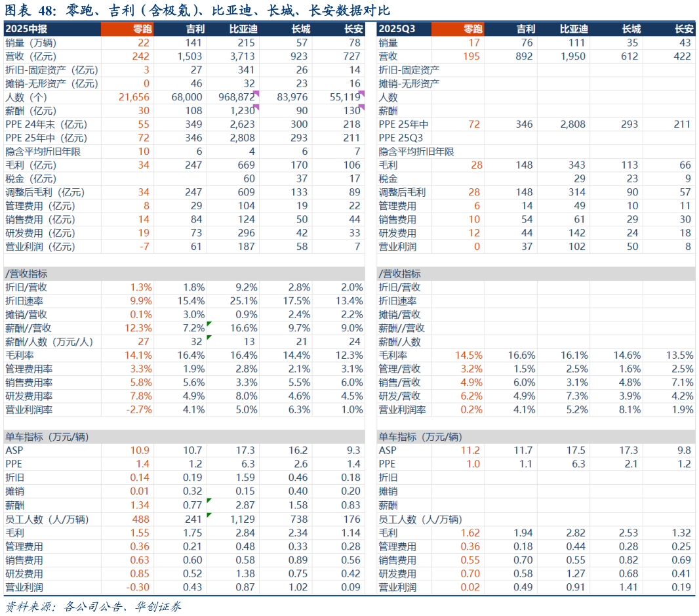
Task: Select the 比亚迪 column header in 2025中报 table
Action: [243, 29]
